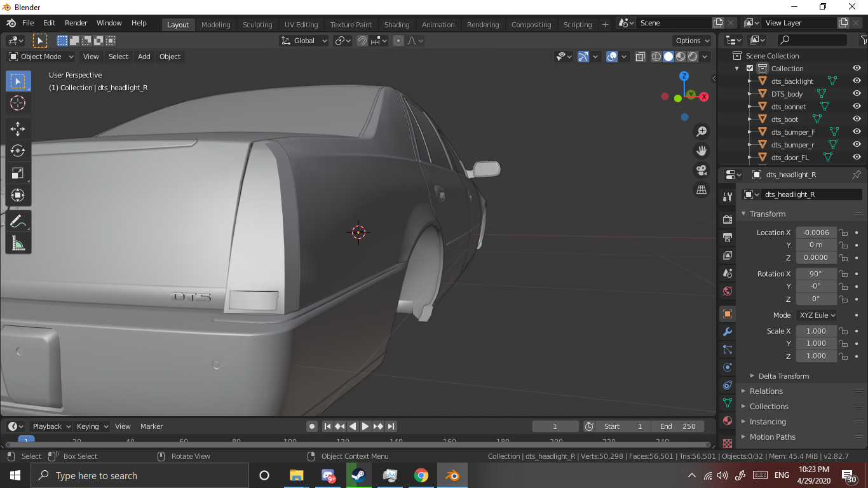The height and width of the screenshot is (488, 868).
Task: Open the Object Constraints properties tab
Action: [728, 385]
